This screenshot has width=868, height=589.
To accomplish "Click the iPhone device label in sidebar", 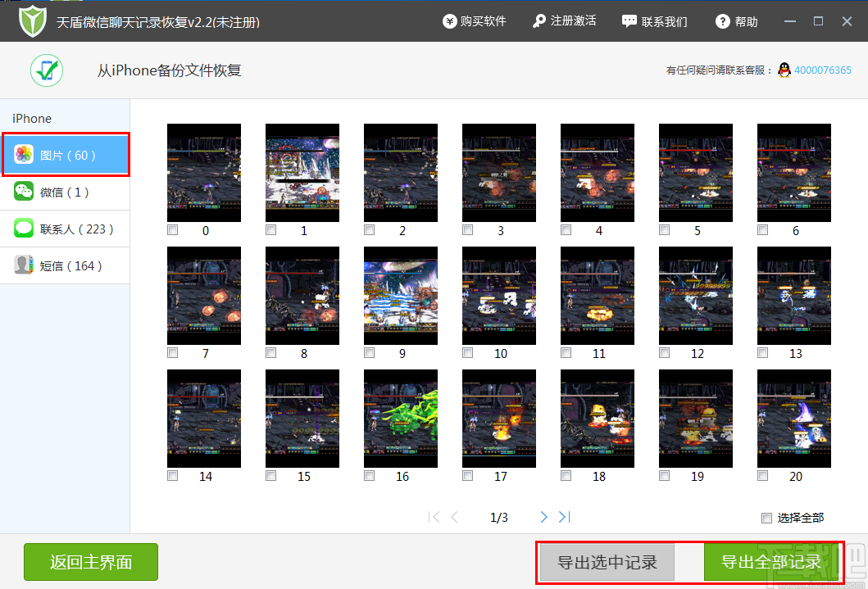I will 31,118.
